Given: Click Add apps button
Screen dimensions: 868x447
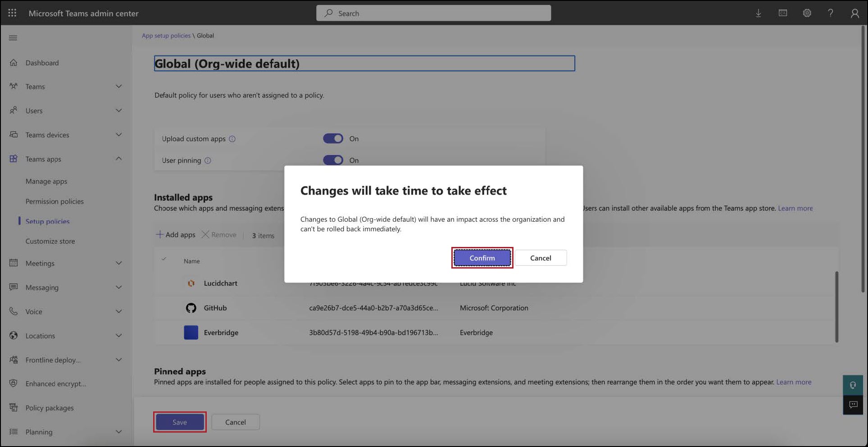Looking at the screenshot, I should pyautogui.click(x=176, y=235).
